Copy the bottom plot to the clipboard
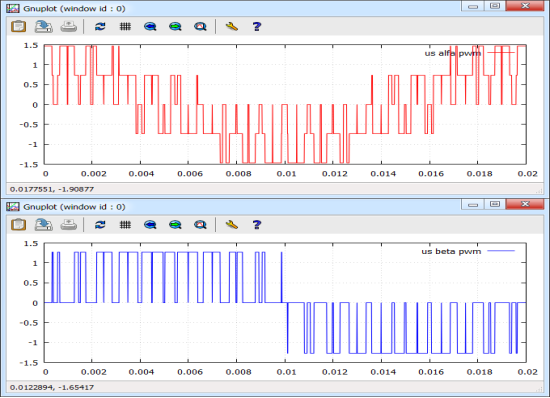 point(19,224)
